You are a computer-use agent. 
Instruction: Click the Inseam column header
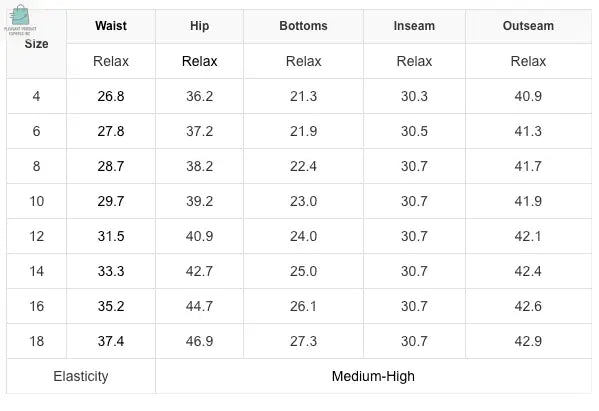pyautogui.click(x=414, y=26)
